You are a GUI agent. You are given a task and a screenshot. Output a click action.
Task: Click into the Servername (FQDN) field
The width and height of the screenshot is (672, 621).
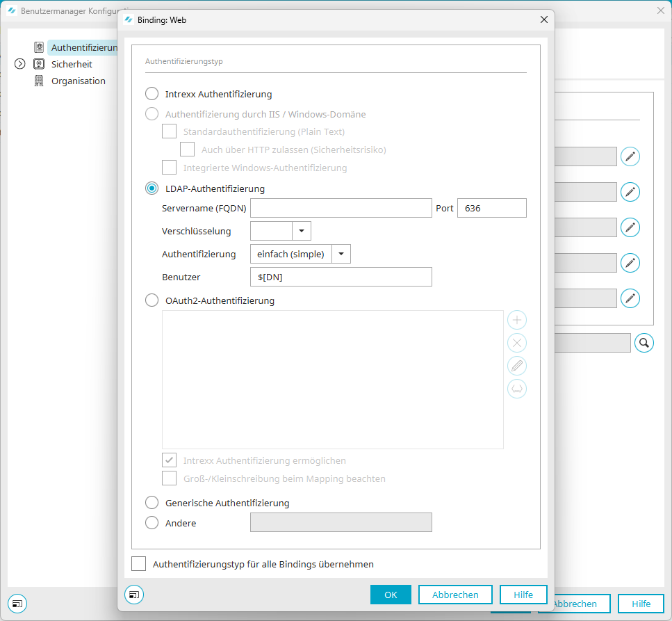[x=341, y=208]
